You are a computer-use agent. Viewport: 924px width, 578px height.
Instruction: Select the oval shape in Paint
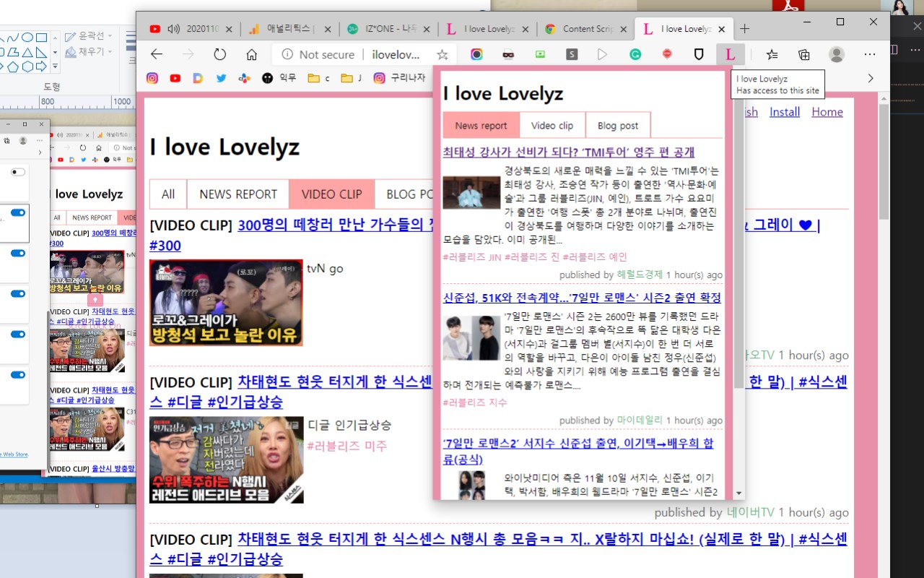[27, 38]
